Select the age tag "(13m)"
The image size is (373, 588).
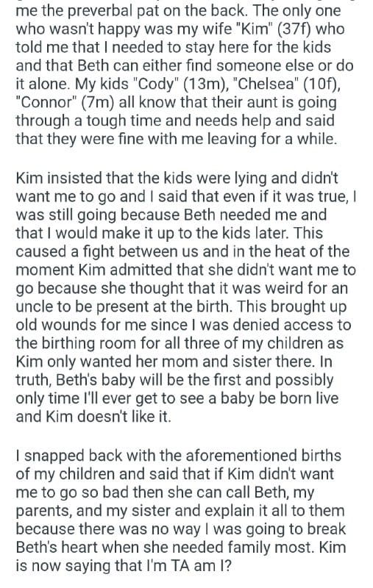[203, 84]
